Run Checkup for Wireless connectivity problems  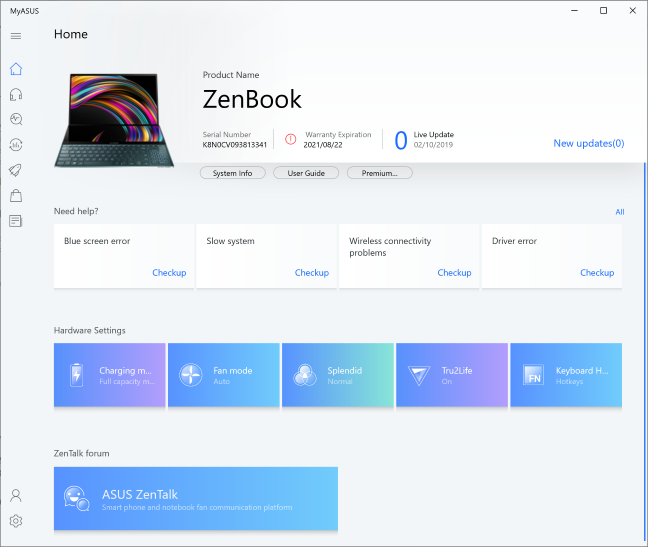click(454, 273)
